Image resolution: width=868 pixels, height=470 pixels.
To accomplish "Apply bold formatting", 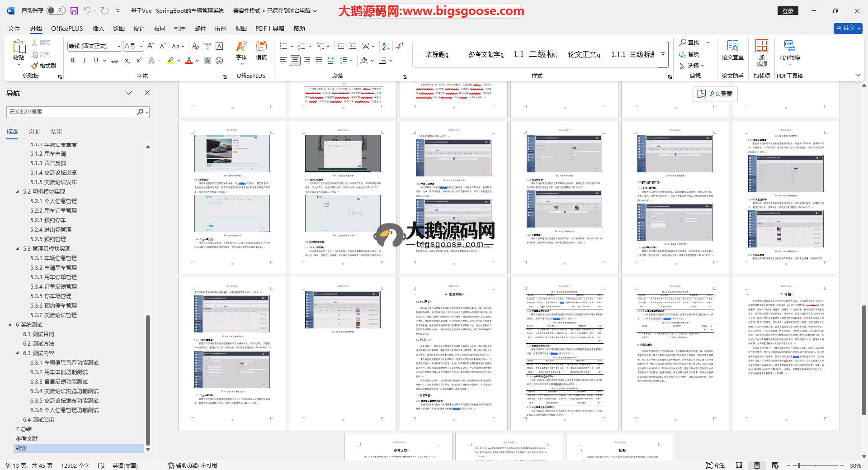I will (x=73, y=61).
